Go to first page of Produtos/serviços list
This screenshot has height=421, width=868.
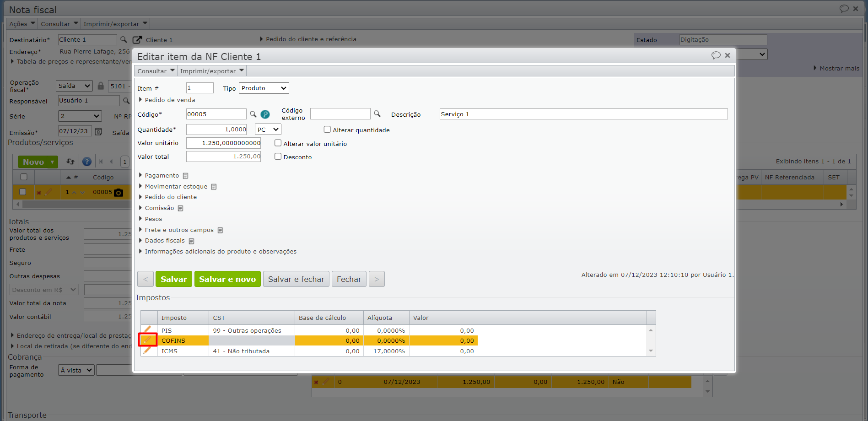[101, 162]
